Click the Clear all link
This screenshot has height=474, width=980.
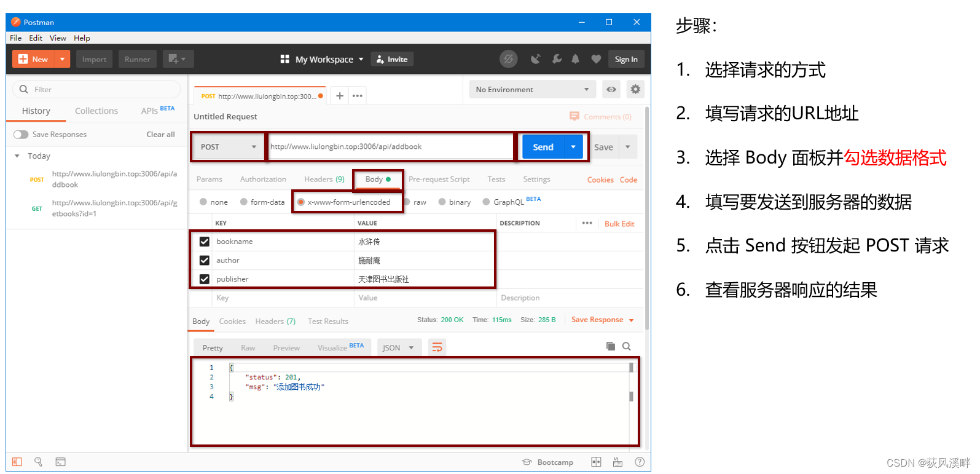pos(160,135)
